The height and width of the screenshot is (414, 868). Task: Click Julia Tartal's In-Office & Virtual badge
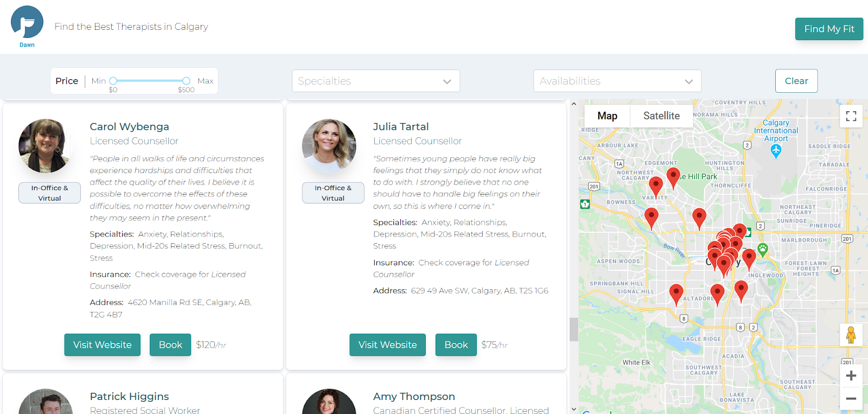[333, 193]
